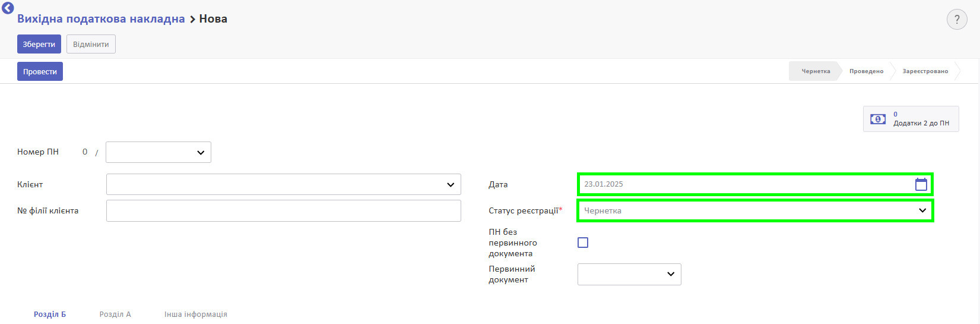Click the Зберегти button
980x324 pixels.
(39, 44)
